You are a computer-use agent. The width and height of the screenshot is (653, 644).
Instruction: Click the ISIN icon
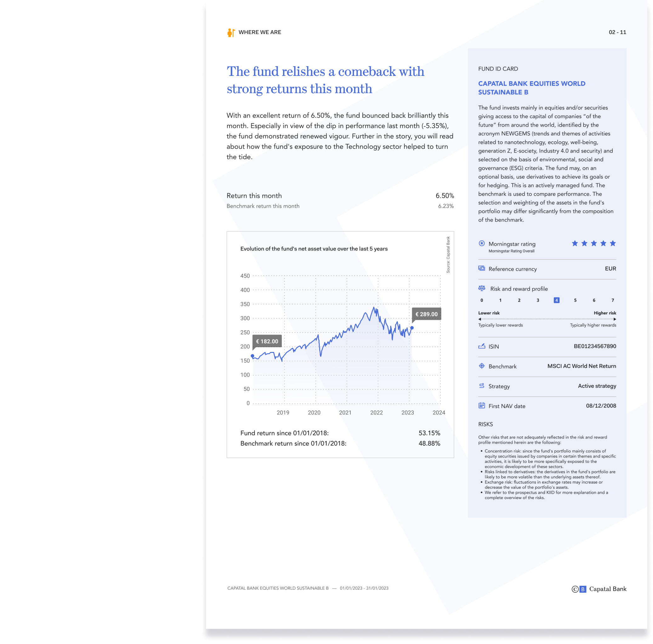(482, 346)
